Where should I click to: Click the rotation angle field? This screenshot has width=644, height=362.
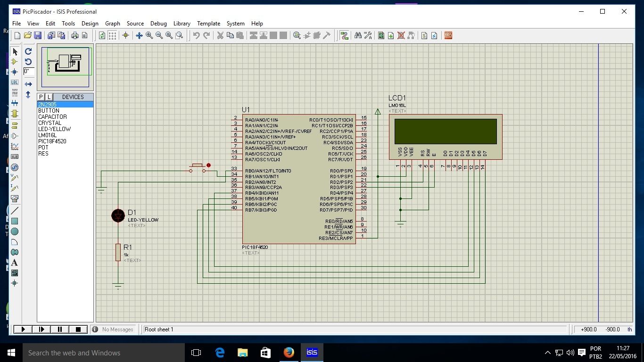(x=29, y=72)
